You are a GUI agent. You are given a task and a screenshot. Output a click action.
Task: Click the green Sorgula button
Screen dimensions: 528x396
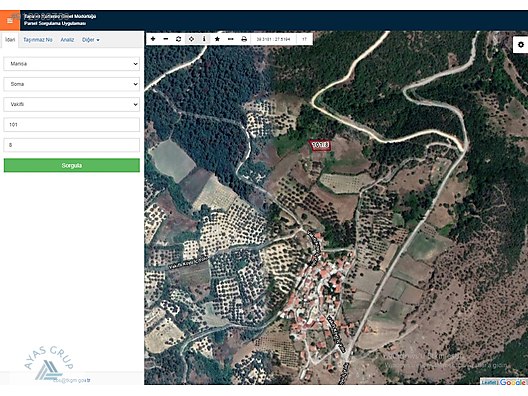[x=72, y=165]
